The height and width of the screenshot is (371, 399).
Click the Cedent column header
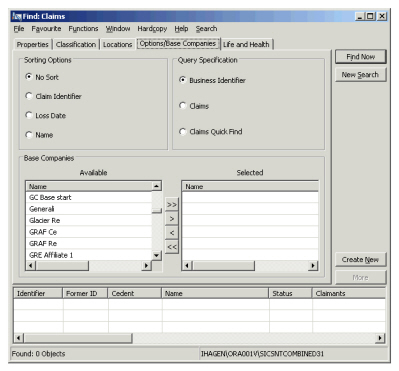click(135, 293)
